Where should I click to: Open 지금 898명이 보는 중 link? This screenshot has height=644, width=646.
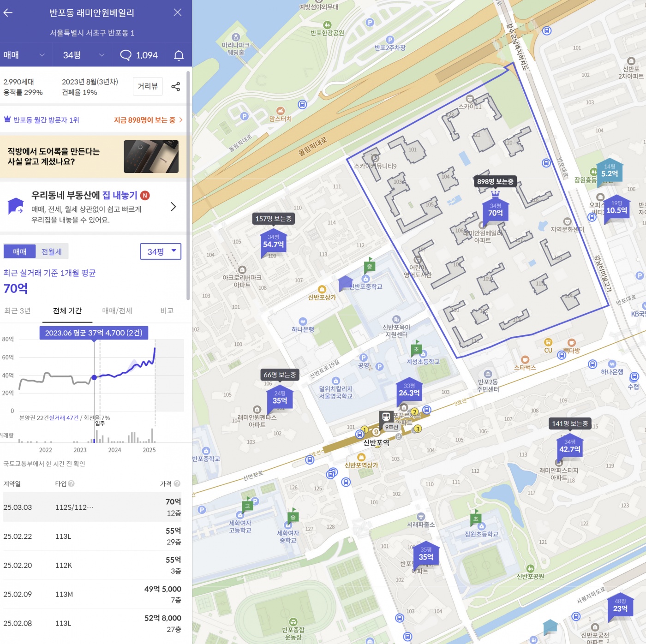(x=148, y=120)
